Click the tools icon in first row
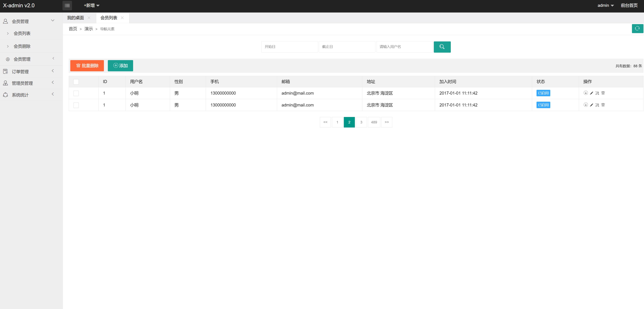This screenshot has height=309, width=644. point(597,93)
